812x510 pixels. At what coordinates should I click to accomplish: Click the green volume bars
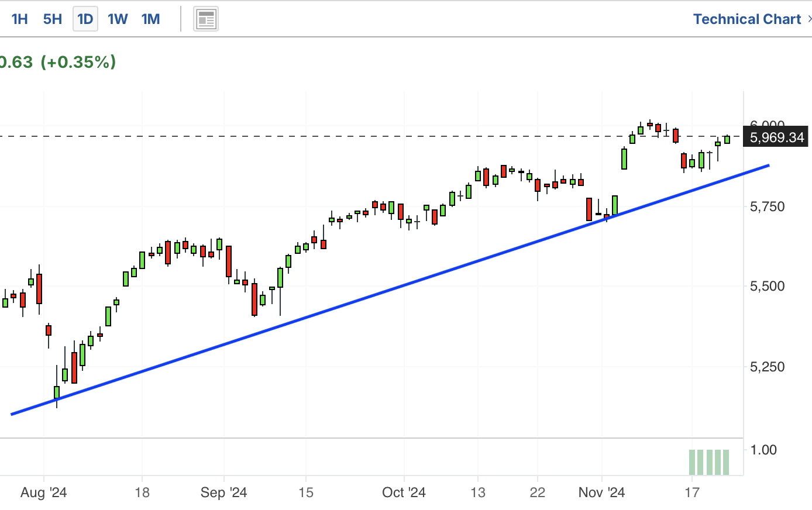pyautogui.click(x=709, y=462)
